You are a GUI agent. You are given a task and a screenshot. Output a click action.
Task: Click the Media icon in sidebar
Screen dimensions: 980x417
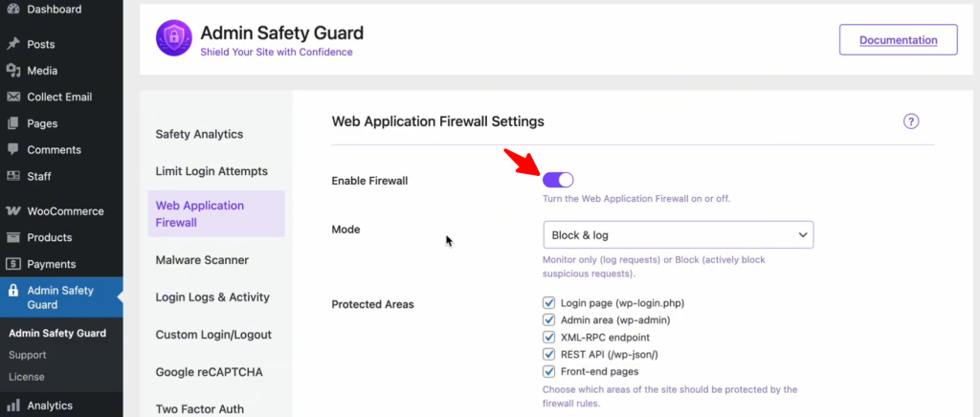click(13, 71)
